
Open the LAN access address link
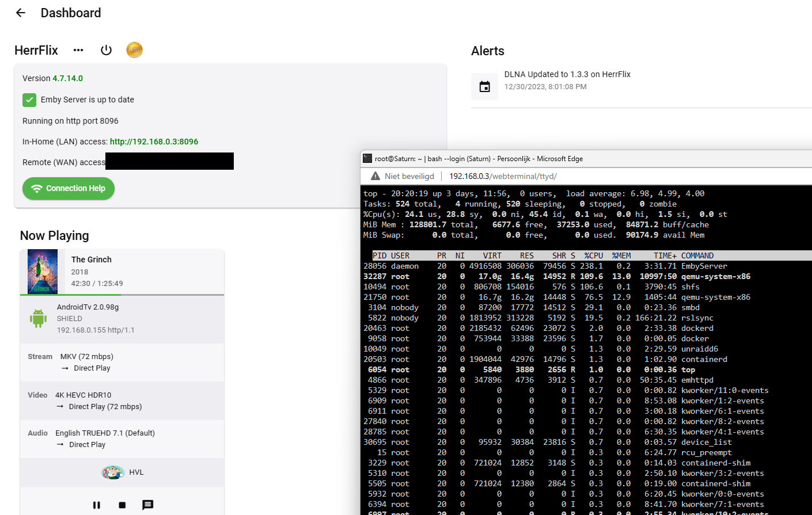click(x=154, y=142)
